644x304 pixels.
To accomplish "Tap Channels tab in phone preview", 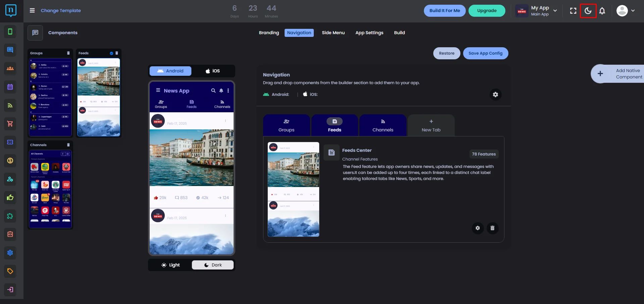I will 222,104.
